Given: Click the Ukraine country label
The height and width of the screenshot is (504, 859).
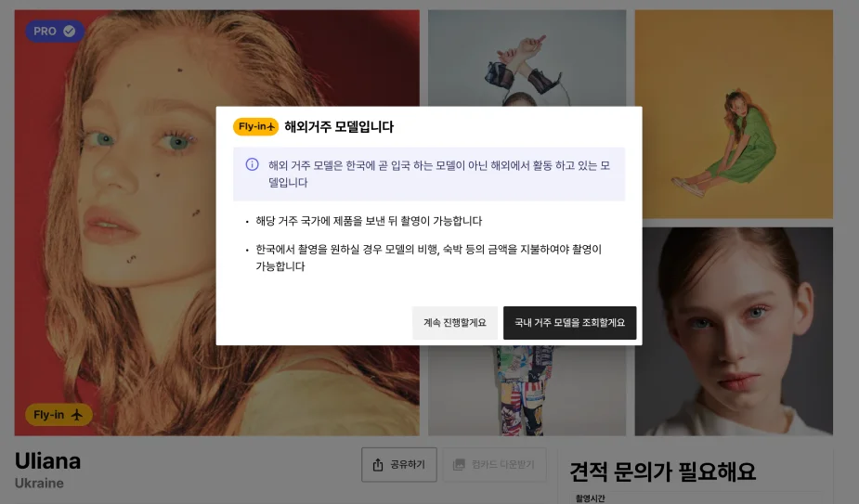Looking at the screenshot, I should click(x=39, y=484).
